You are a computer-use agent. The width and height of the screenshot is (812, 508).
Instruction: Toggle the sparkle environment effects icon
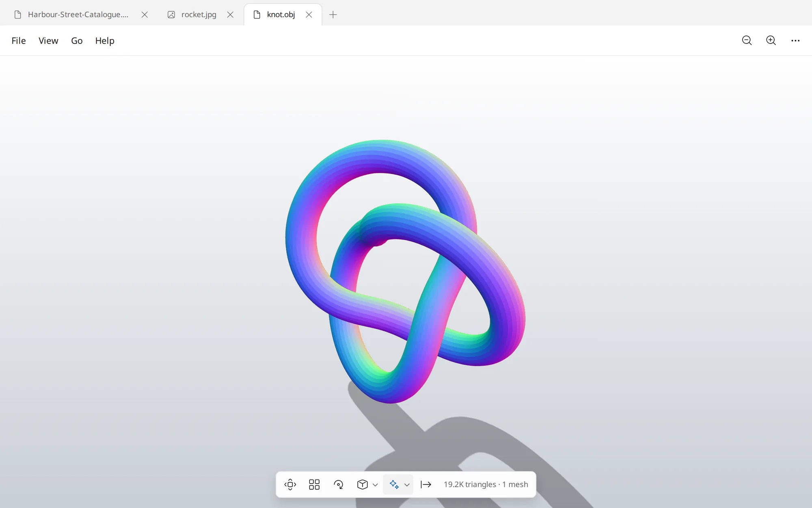coord(394,484)
